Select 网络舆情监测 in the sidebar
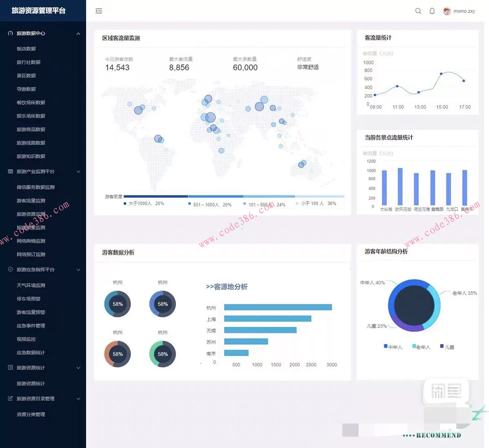 click(x=31, y=241)
